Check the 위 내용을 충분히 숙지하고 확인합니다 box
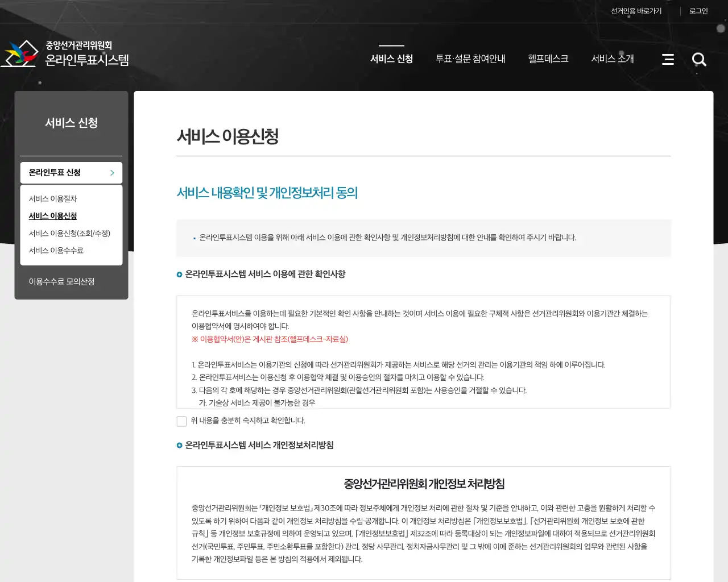Viewport: 728px width, 582px height. [181, 421]
